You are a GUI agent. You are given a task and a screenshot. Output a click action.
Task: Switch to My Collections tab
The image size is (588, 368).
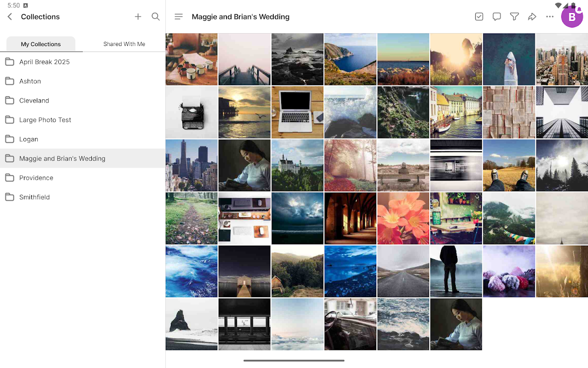(41, 44)
